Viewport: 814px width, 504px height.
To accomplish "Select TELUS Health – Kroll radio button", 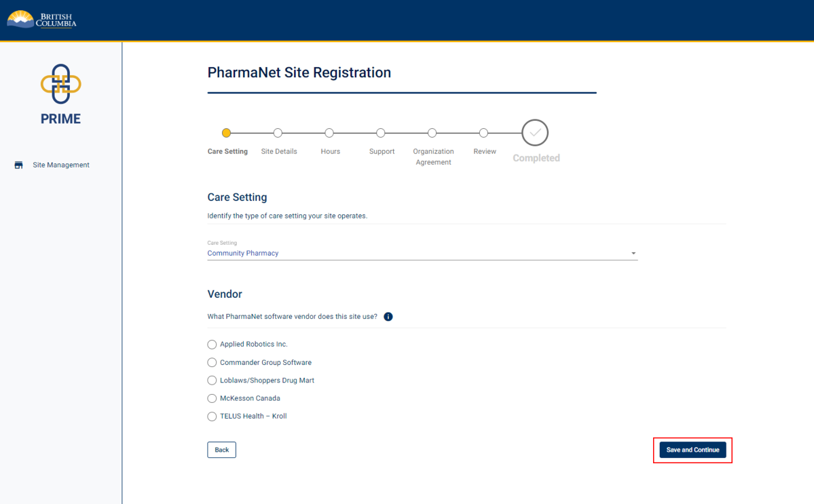I will pos(212,416).
